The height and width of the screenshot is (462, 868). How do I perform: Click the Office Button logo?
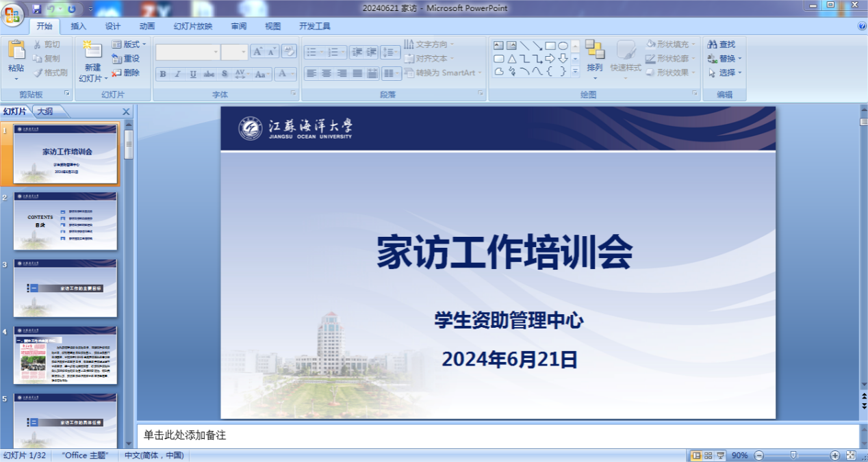13,14
